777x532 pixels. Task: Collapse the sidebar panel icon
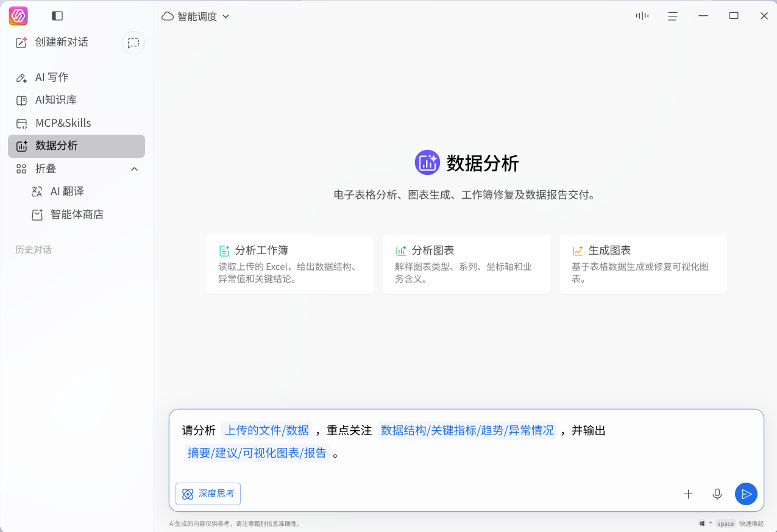click(57, 16)
